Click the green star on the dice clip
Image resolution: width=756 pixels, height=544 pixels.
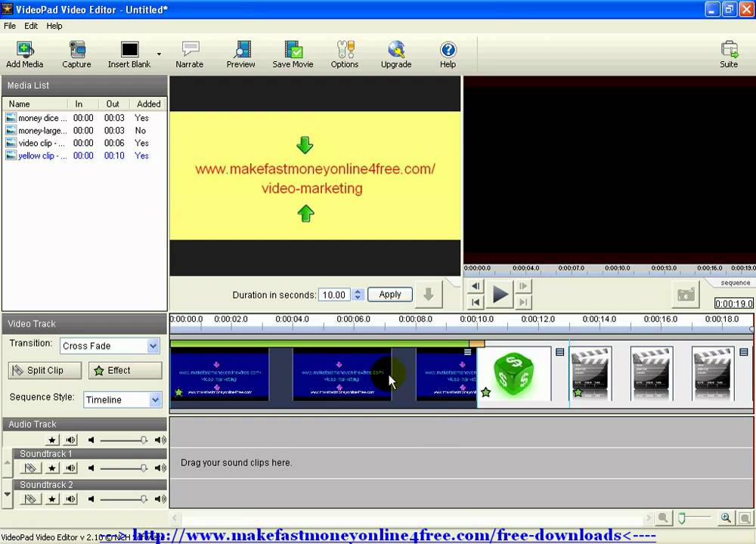point(486,393)
